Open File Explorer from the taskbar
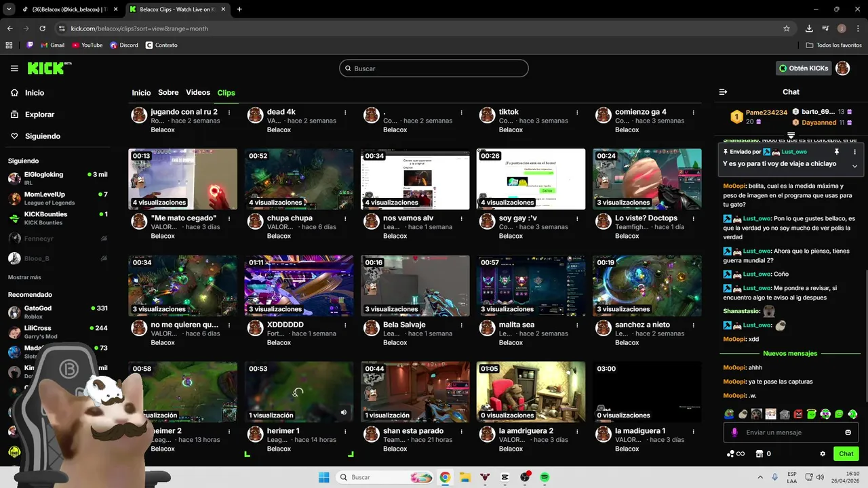Viewport: 868px width, 488px height. point(465,477)
